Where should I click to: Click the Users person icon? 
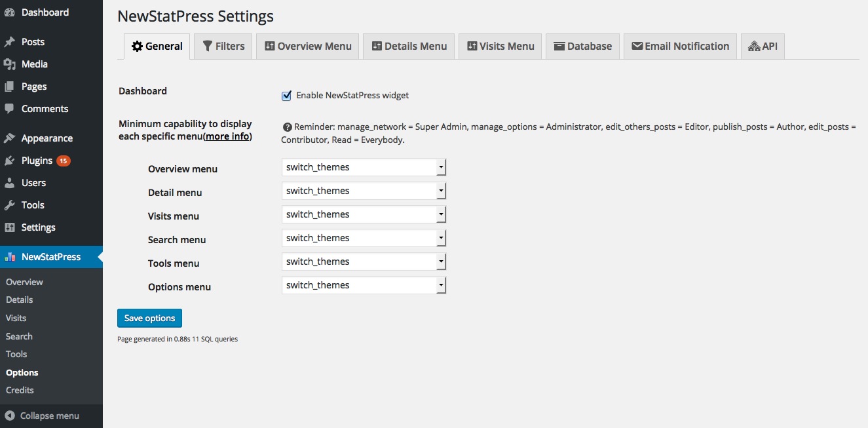9,183
